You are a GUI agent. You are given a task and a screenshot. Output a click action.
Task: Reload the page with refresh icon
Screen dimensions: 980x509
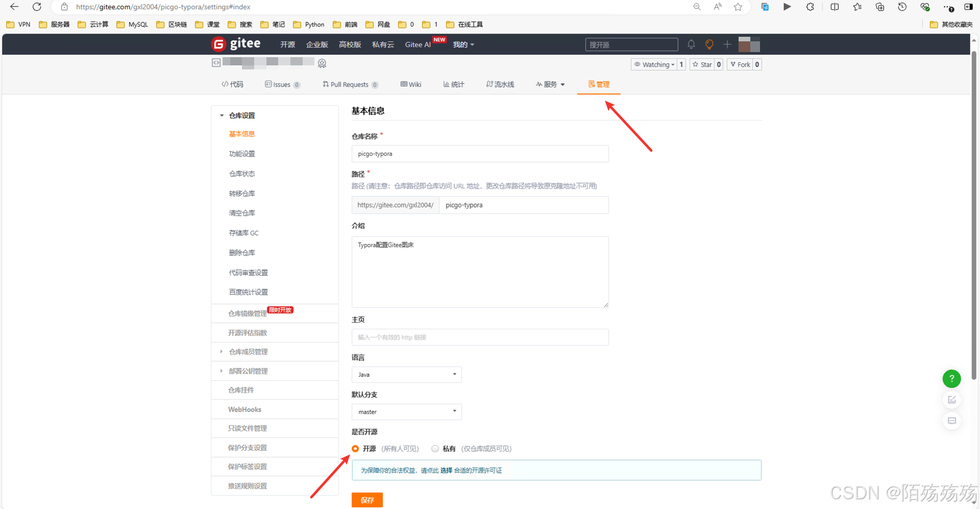[37, 7]
